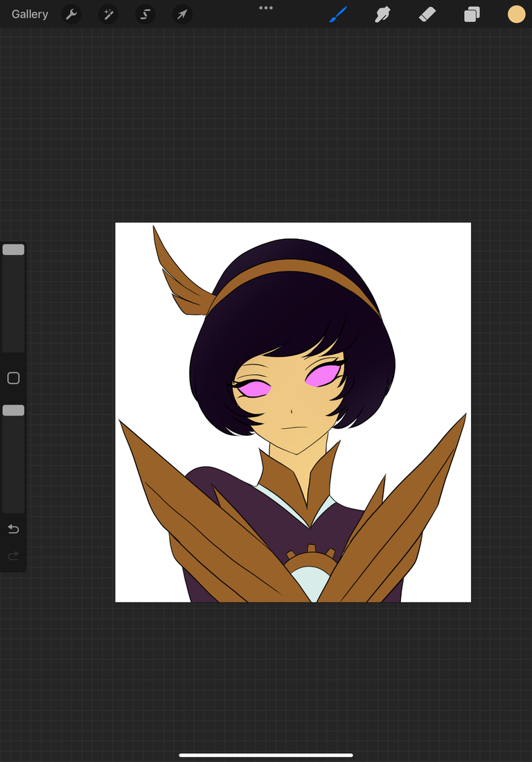532x762 pixels.
Task: Tap the three-dot options at top
Action: 266,8
